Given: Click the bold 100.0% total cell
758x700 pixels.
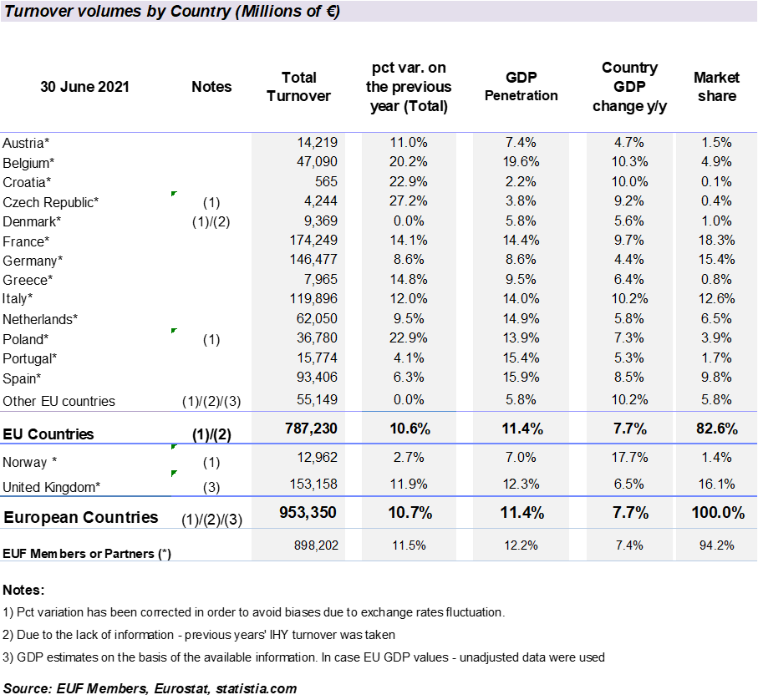Looking at the screenshot, I should 716,513.
